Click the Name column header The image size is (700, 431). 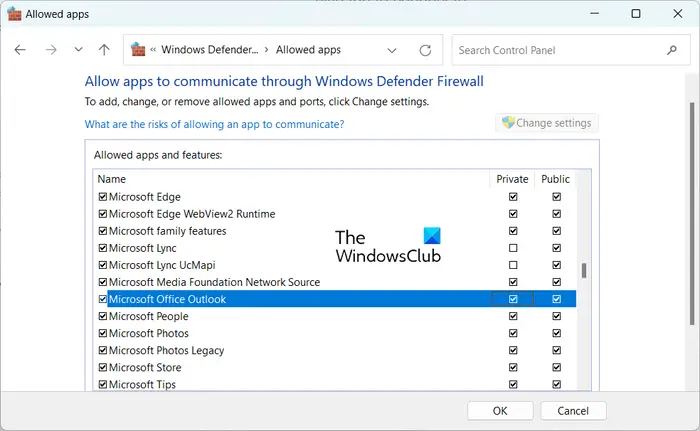pyautogui.click(x=292, y=179)
